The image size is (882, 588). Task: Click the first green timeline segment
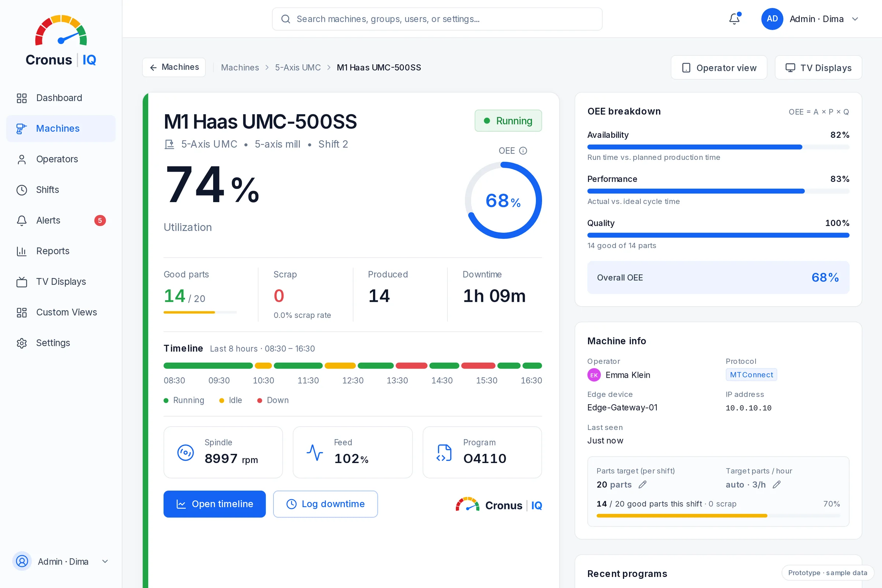point(208,366)
